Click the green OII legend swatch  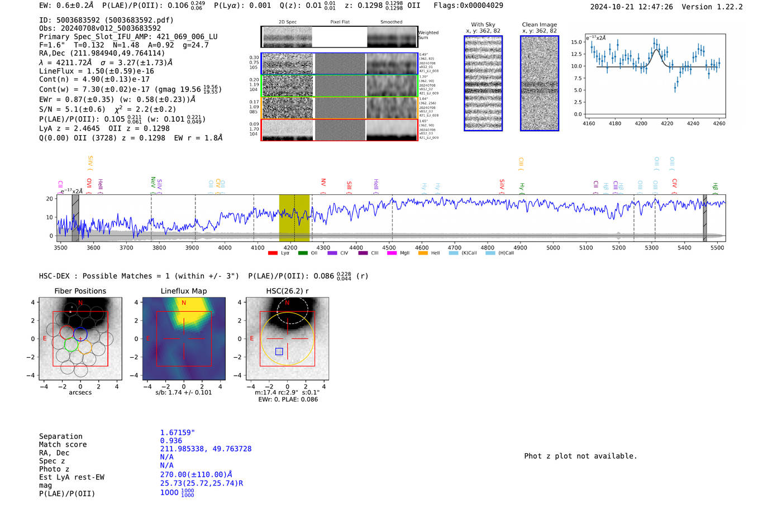pos(302,253)
